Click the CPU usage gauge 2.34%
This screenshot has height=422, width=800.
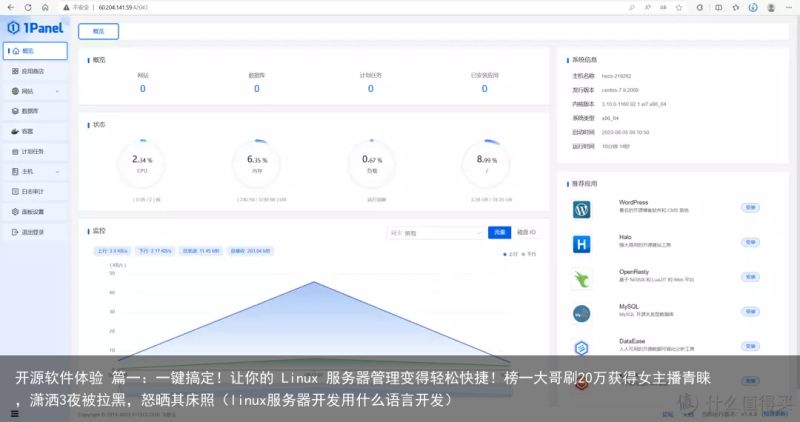click(142, 164)
